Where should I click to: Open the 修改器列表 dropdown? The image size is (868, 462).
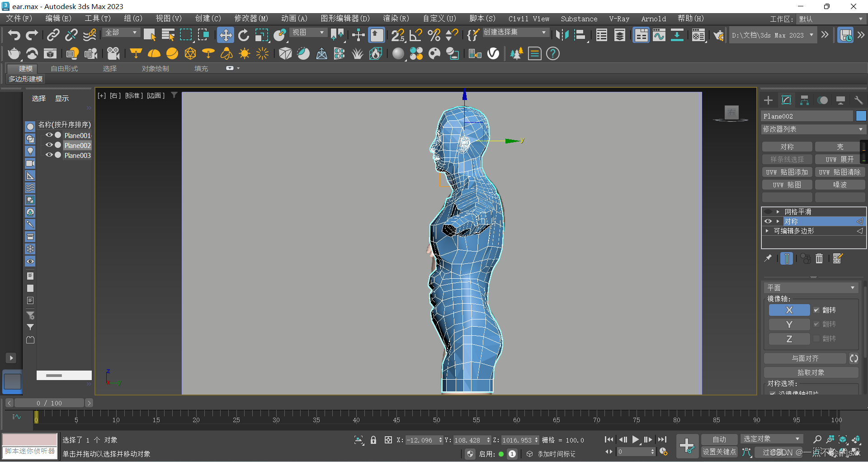813,129
